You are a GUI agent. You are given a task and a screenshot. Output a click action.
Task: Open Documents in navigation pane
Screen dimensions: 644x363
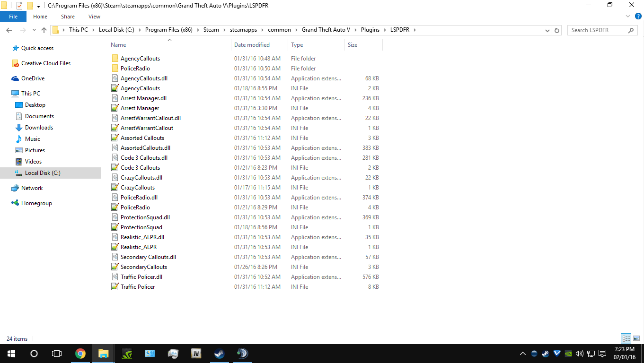[39, 116]
